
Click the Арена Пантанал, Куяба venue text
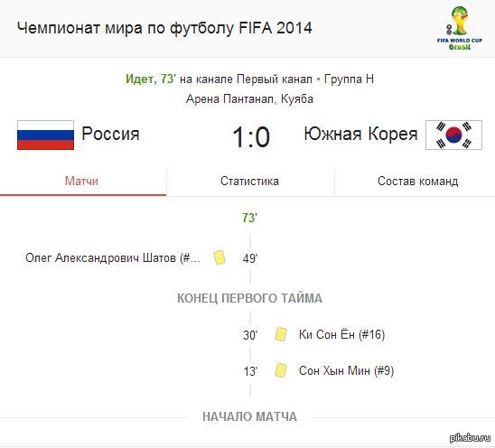coord(249,99)
